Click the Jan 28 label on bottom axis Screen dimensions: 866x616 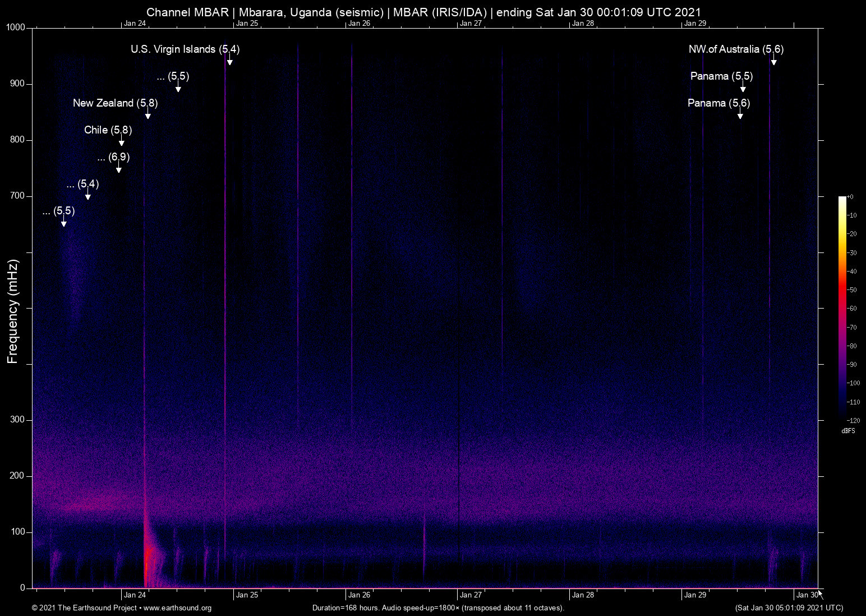coord(583,595)
